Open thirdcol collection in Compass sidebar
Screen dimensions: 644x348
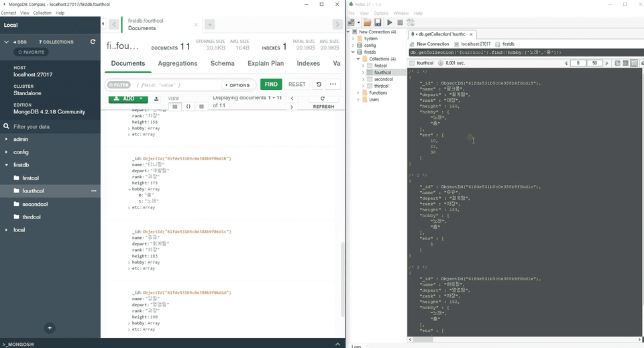click(x=32, y=217)
